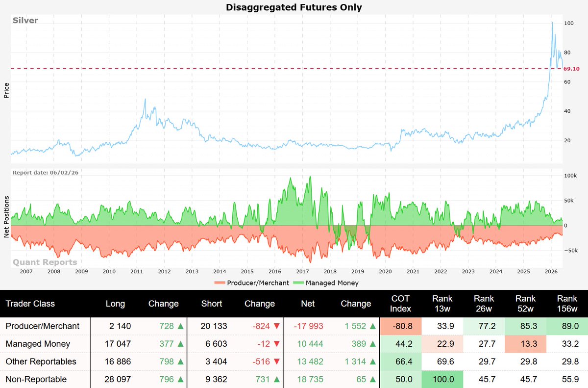Click the 69.10 current price label
This screenshot has height=388, width=588.
(571, 69)
